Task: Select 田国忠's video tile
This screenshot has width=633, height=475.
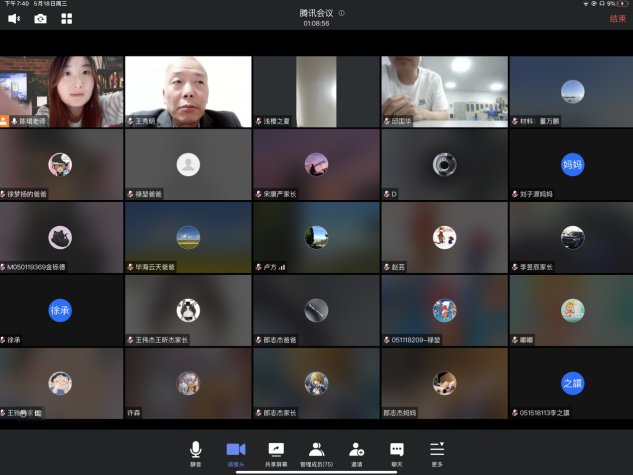Action: pyautogui.click(x=444, y=91)
